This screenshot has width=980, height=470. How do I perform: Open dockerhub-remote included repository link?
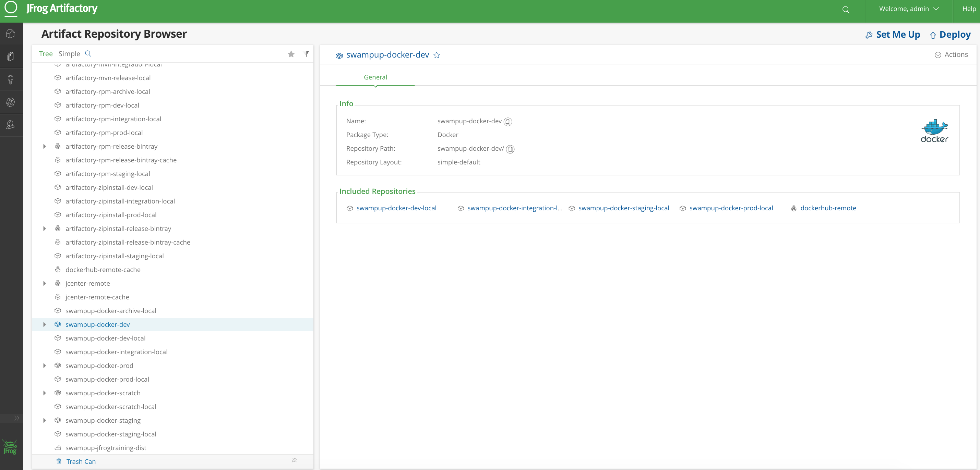tap(828, 208)
